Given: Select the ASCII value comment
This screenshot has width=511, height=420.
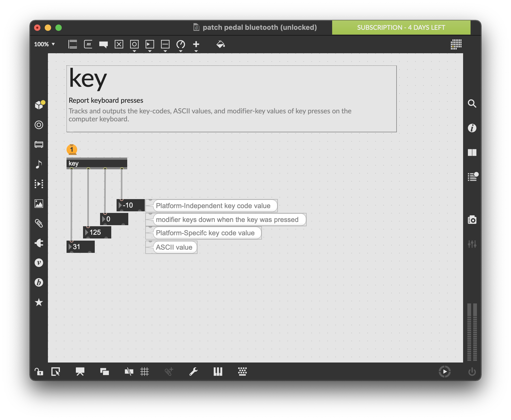Looking at the screenshot, I should [x=174, y=247].
